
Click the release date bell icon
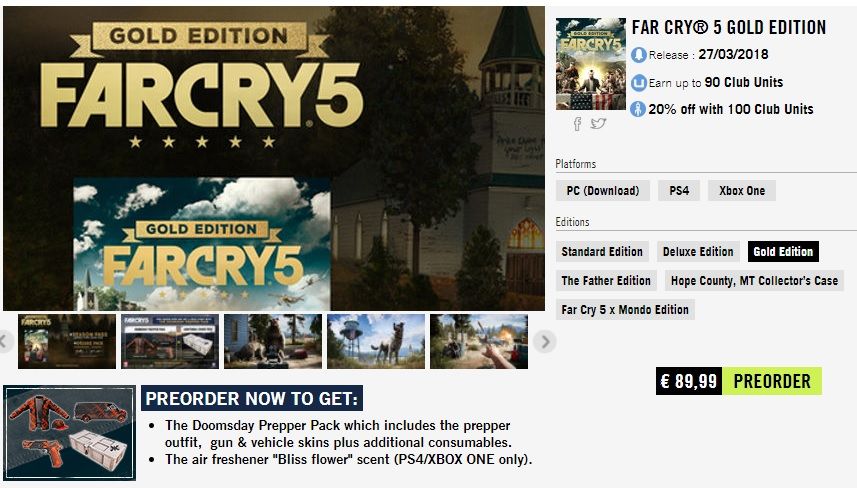638,55
